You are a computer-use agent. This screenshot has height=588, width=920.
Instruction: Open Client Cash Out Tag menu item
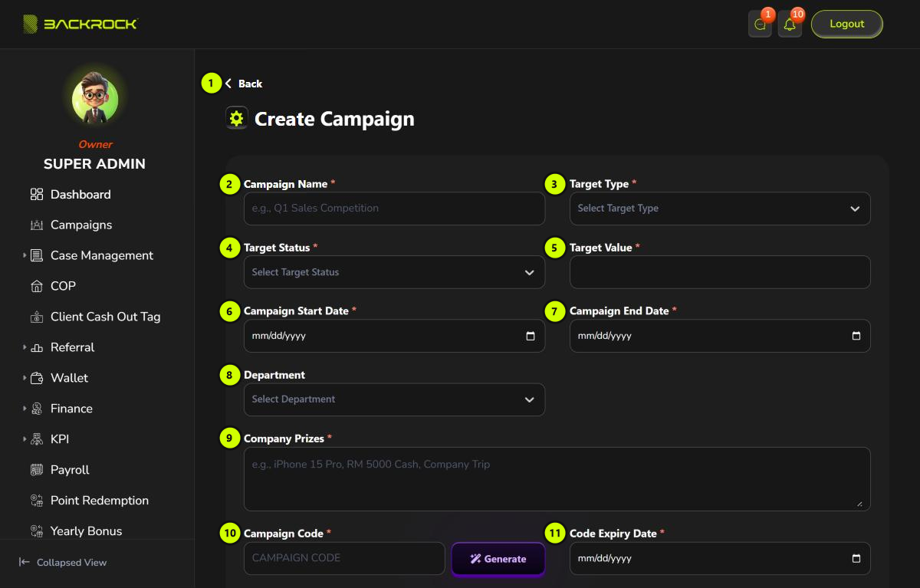coord(106,317)
